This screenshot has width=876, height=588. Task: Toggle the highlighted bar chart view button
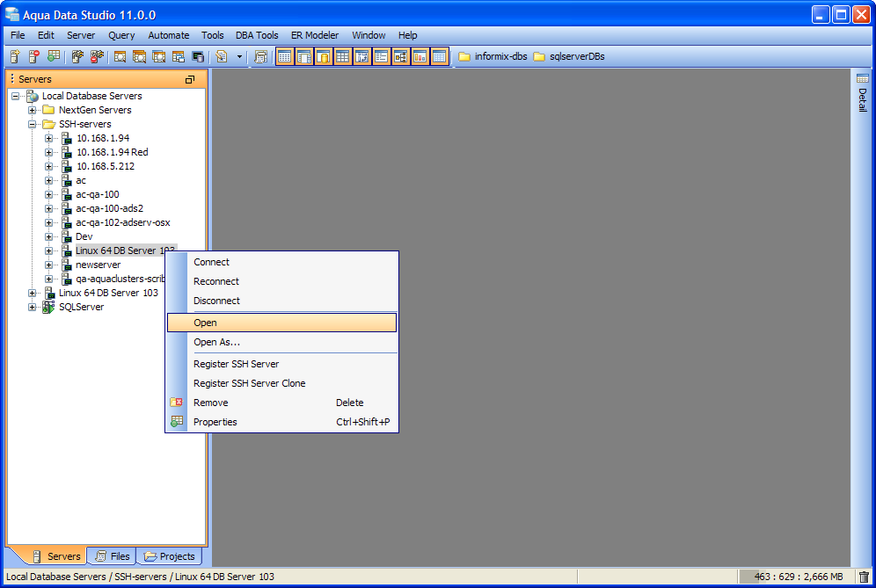click(420, 56)
